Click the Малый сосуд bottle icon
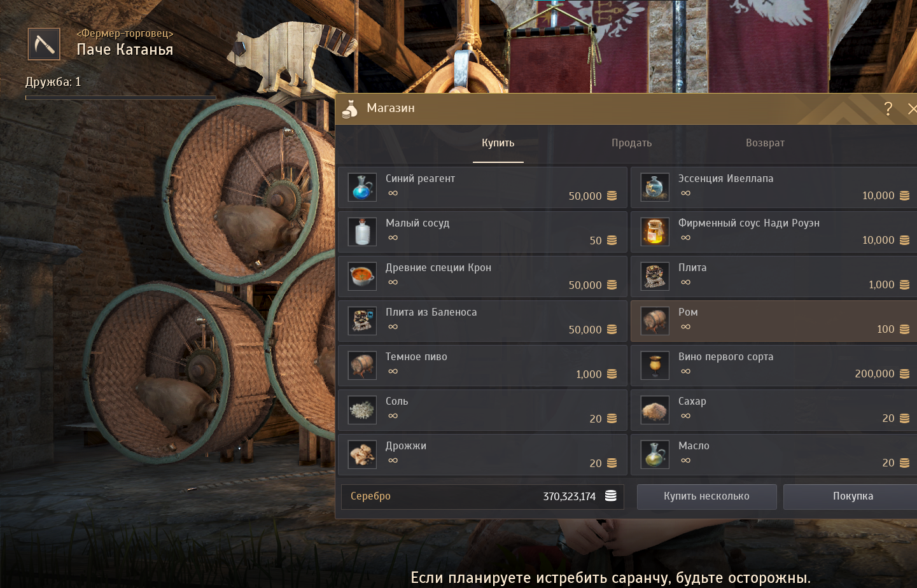917x588 pixels. pos(362,232)
